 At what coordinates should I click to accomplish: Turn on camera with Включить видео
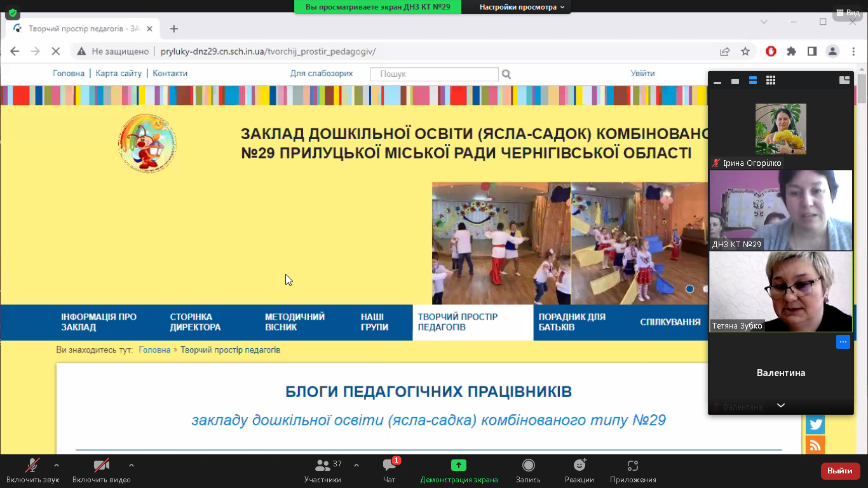pyautogui.click(x=102, y=471)
